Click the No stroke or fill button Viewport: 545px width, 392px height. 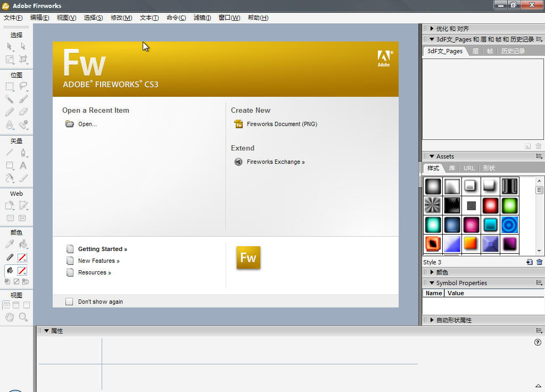point(16,281)
